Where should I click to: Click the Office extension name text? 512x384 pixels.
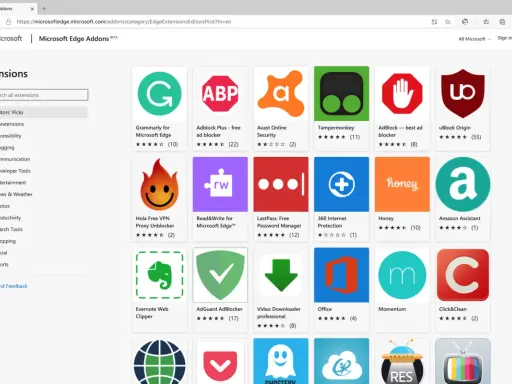[325, 309]
